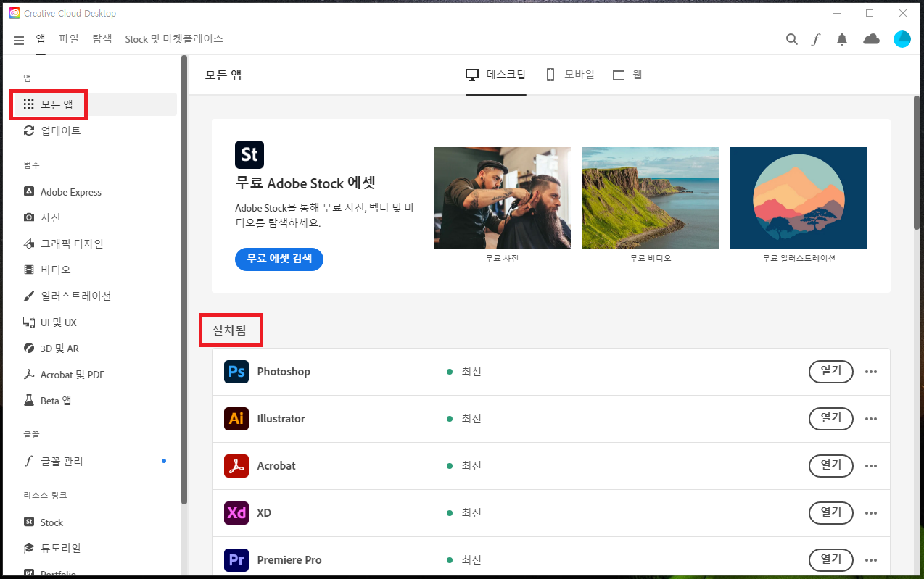Click the Creative Cloud logo in title bar
Viewport: 924px width, 579px height.
(x=15, y=13)
